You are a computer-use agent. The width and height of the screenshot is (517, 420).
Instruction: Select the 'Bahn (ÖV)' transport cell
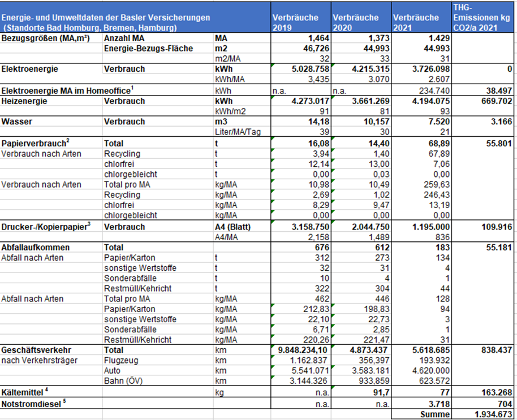(123, 381)
